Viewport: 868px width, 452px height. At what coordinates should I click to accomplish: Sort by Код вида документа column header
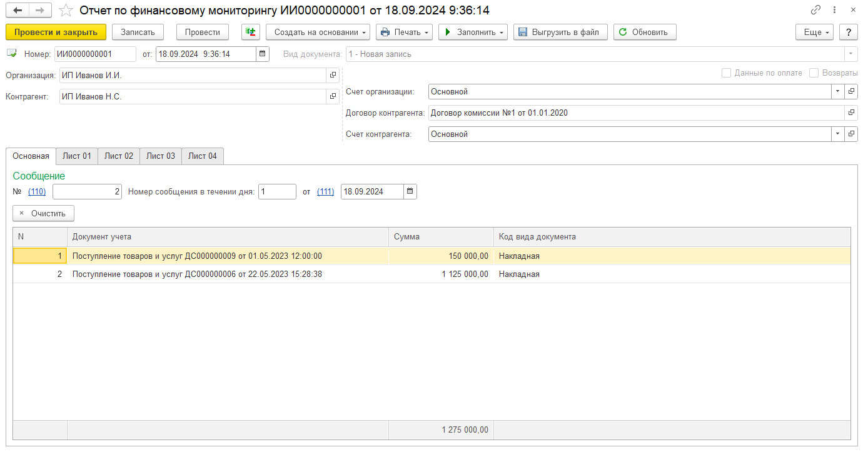(x=672, y=237)
